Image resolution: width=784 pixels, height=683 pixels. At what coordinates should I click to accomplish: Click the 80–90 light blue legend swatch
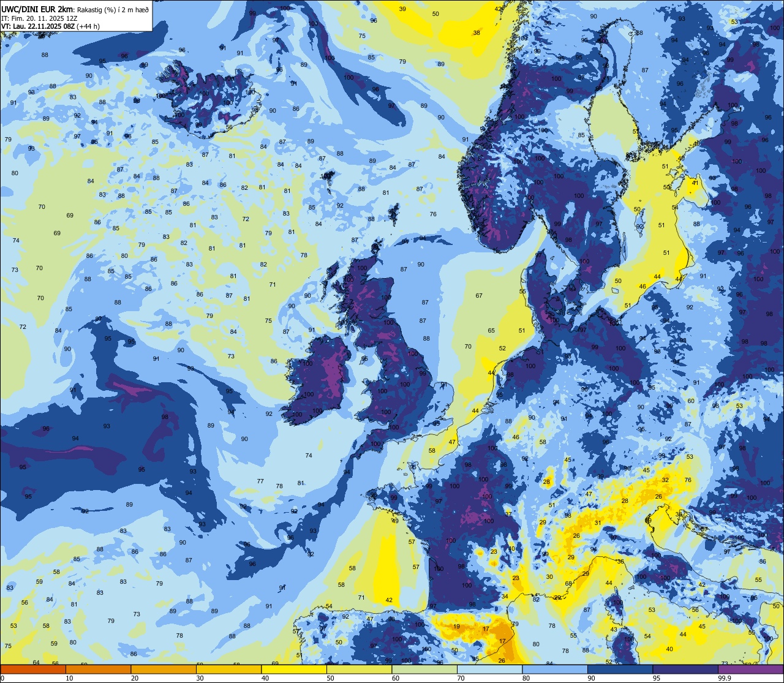click(555, 670)
